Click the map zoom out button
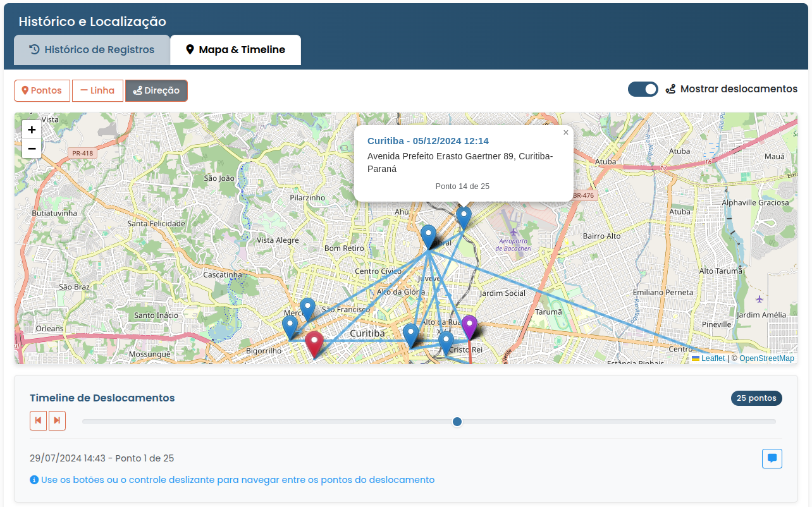 32,149
